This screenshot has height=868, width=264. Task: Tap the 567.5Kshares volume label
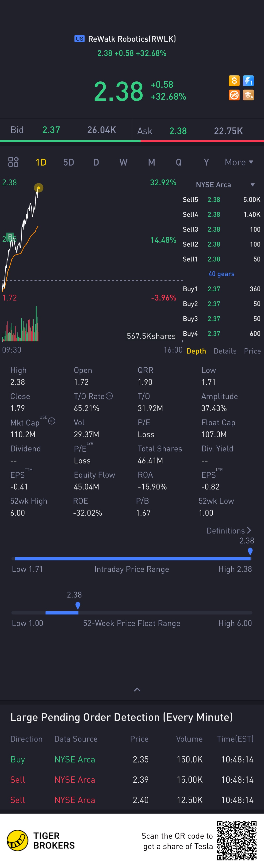pyautogui.click(x=151, y=336)
